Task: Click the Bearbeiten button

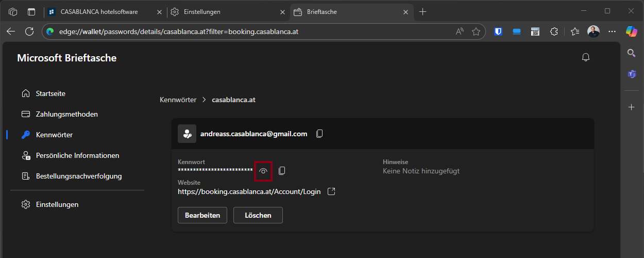Action: [202, 215]
